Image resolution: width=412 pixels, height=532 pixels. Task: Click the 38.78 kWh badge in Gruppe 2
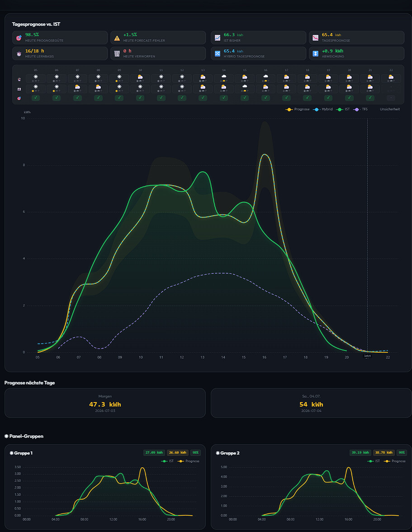click(x=384, y=453)
